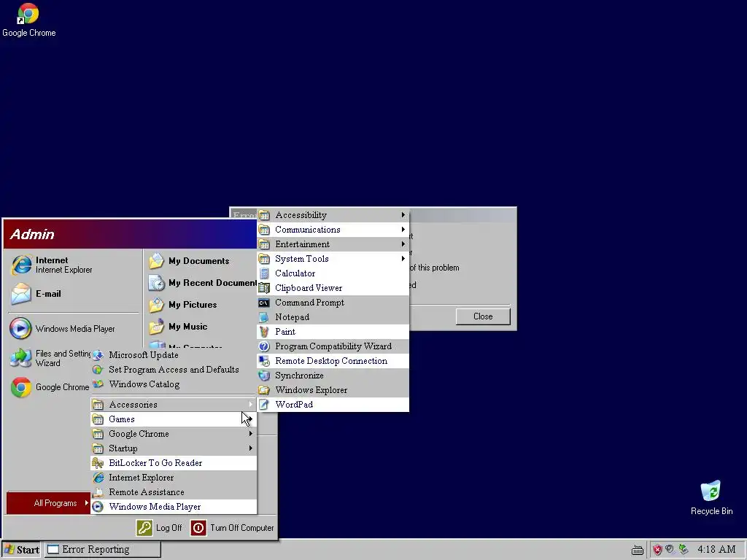Click the on-screen keyboard tray icon
Screen dimensions: 747x560
click(x=638, y=550)
